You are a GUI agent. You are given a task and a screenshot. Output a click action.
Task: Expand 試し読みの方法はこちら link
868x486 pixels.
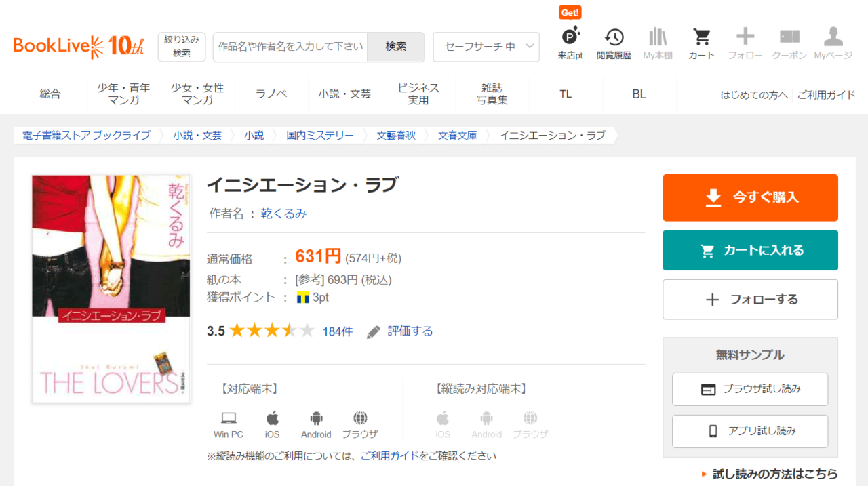pyautogui.click(x=774, y=474)
